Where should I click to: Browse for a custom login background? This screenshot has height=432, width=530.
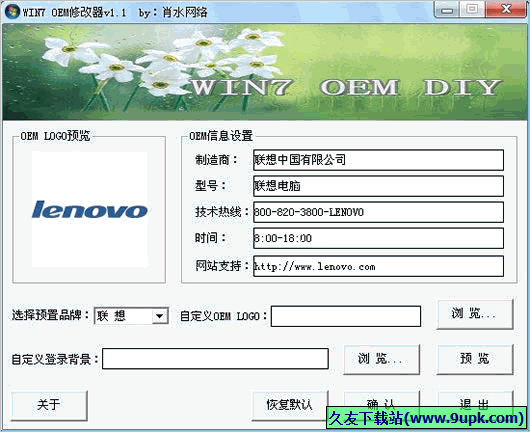pos(381,359)
